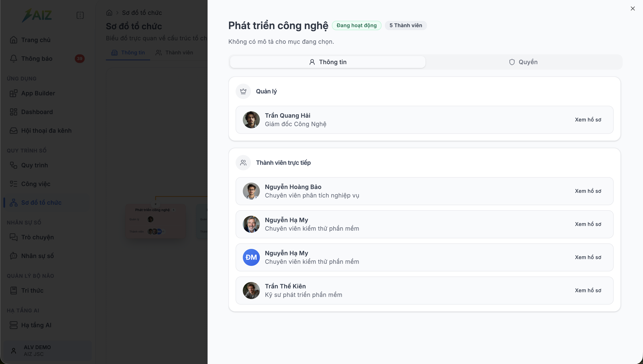This screenshot has width=643, height=364.
Task: Click the AIZ logo in the sidebar
Action: coord(37,15)
